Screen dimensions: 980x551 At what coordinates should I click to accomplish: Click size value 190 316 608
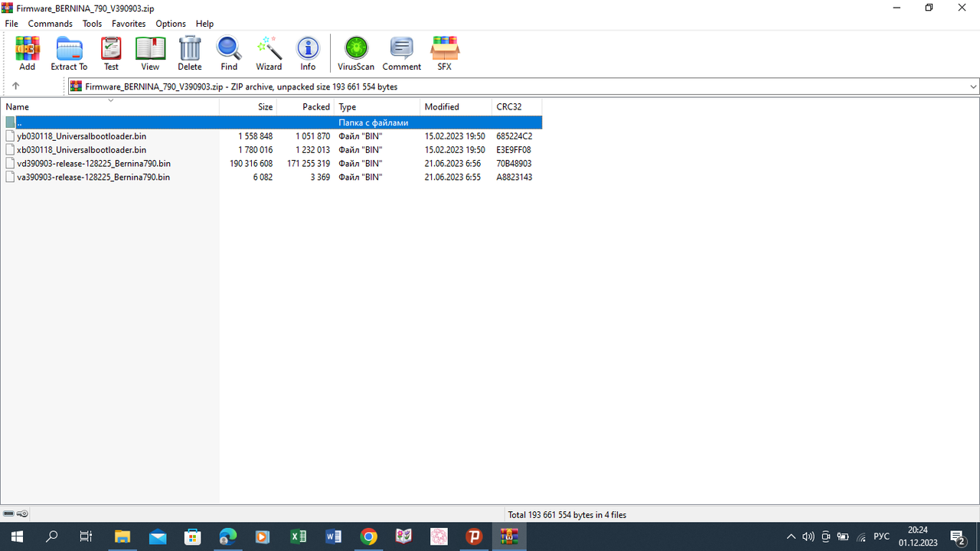pyautogui.click(x=251, y=164)
